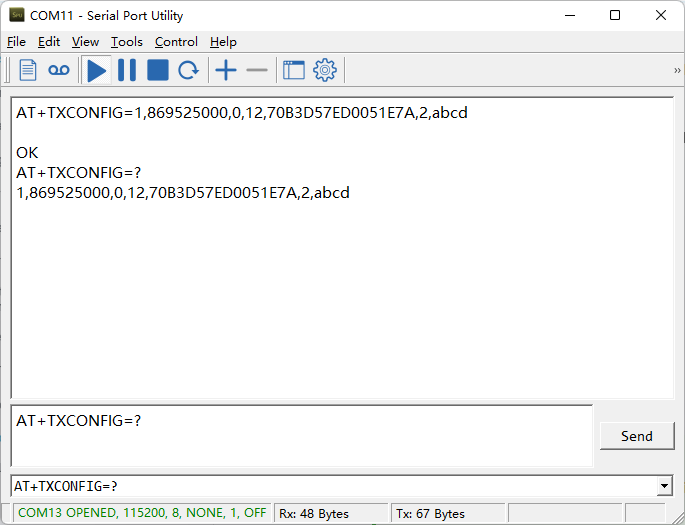685x525 pixels.
Task: Maximize the Serial Port Utility window
Action: (x=615, y=15)
